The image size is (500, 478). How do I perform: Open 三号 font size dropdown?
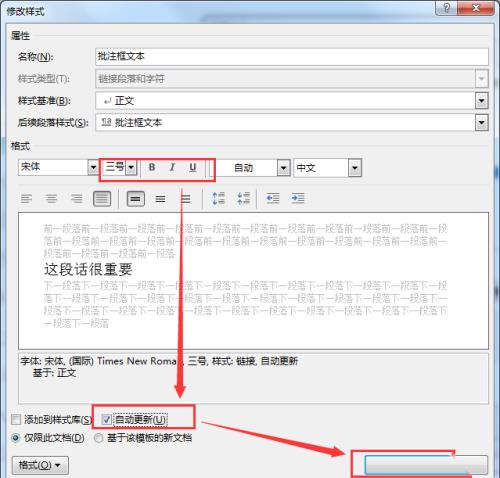click(x=131, y=167)
